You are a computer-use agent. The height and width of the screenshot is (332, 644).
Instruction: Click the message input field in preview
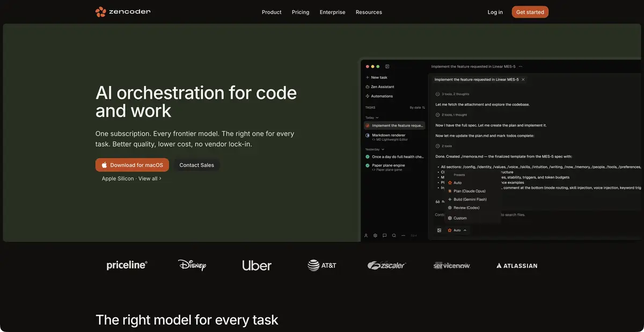click(x=537, y=214)
